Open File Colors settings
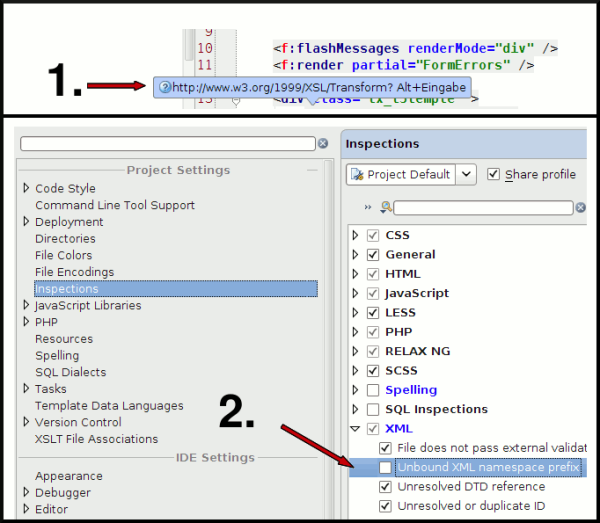 [64, 255]
